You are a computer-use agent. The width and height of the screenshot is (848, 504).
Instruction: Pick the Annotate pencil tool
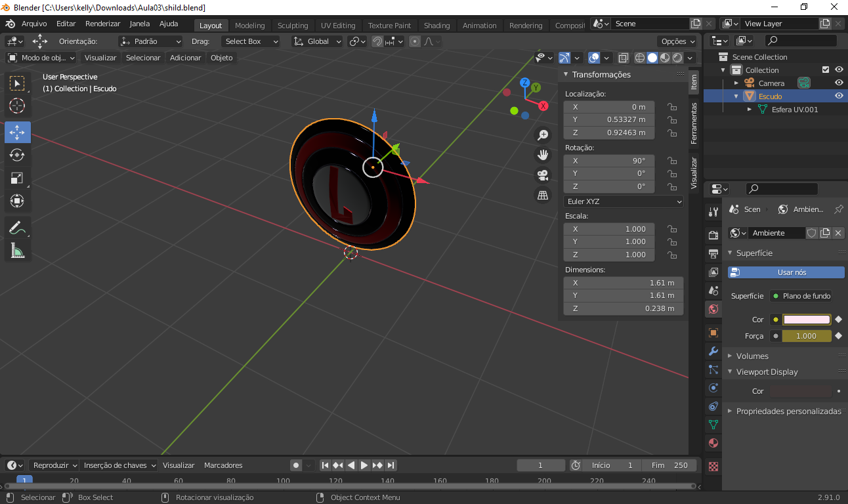(x=18, y=228)
